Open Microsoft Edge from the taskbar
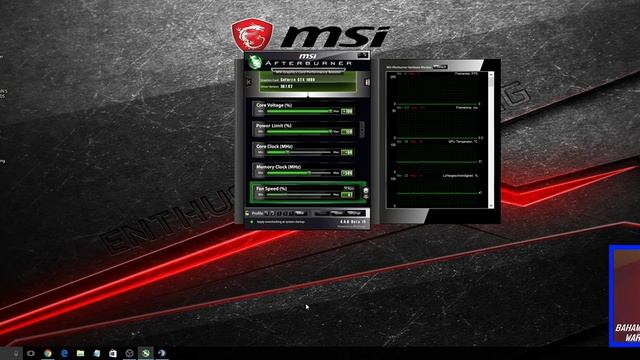Image resolution: width=640 pixels, height=360 pixels. (x=64, y=353)
